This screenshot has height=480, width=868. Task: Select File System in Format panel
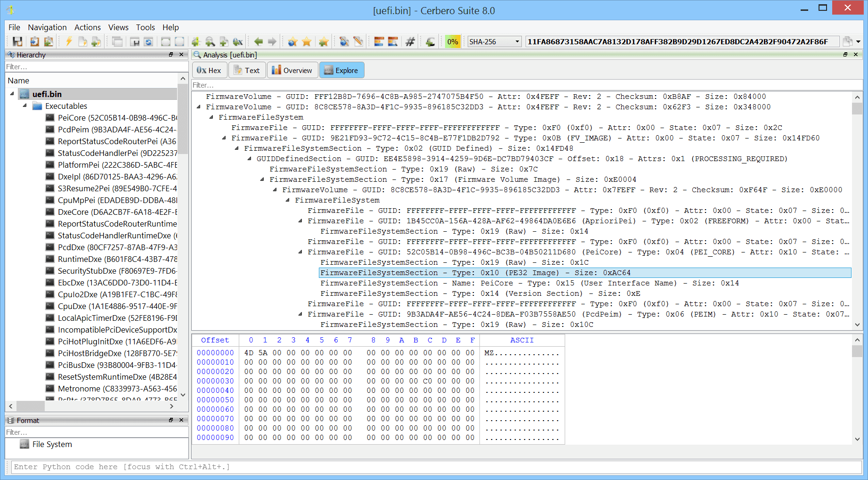coord(52,444)
